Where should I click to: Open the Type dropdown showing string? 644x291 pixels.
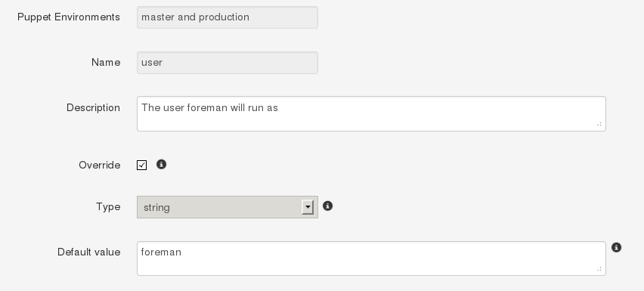[x=227, y=207]
